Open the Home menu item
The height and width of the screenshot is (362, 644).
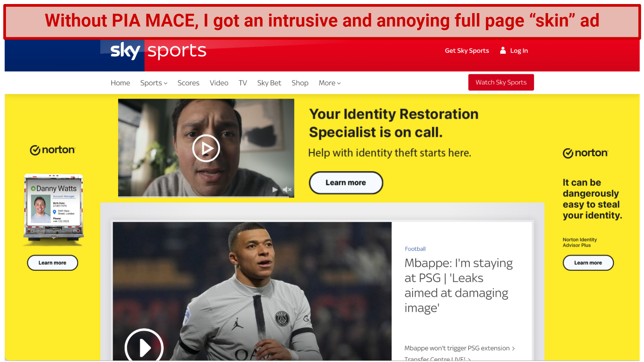[120, 83]
